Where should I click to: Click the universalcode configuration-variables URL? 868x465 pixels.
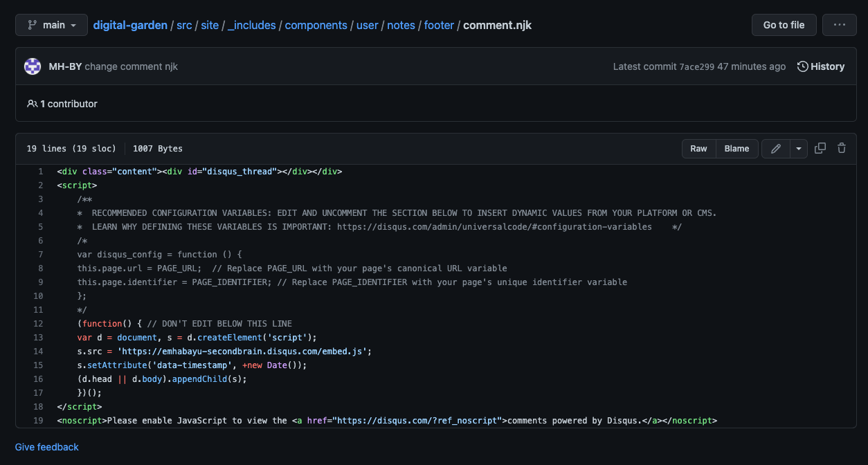point(494,227)
